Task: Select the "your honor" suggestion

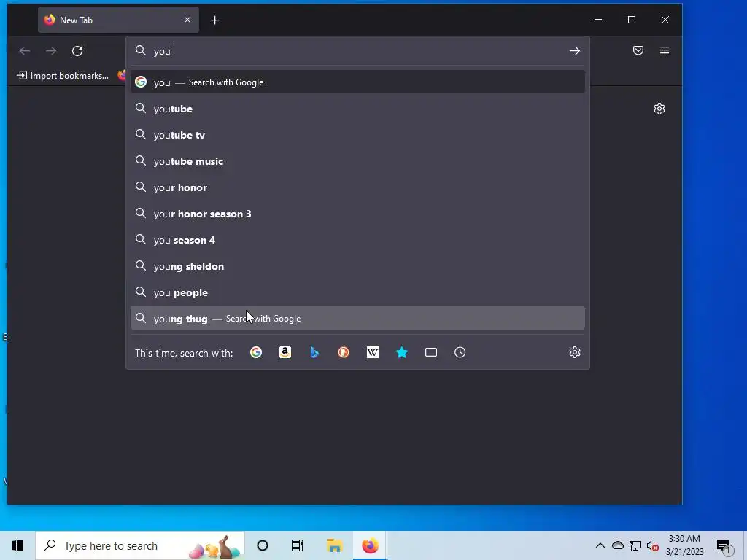Action: tap(357, 187)
